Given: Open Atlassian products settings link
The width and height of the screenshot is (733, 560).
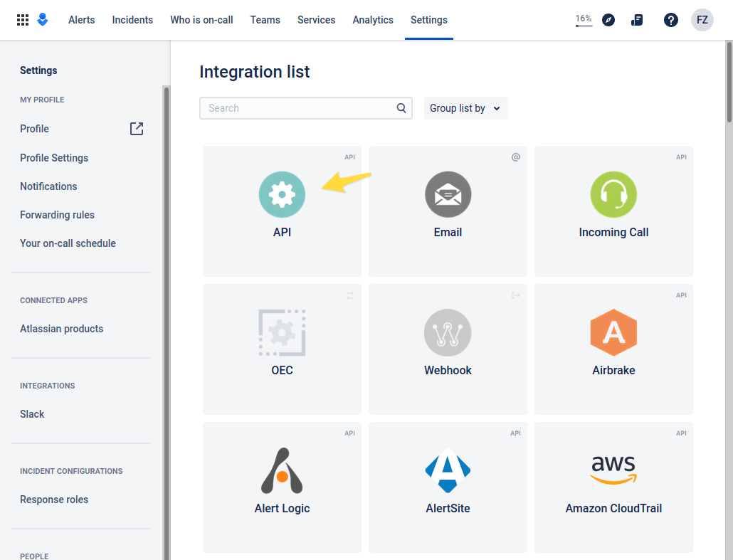Looking at the screenshot, I should point(61,329).
